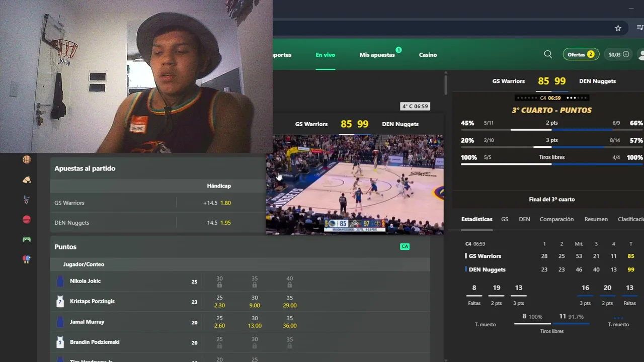Open the basketball sport icon in sidebar

pyautogui.click(x=27, y=159)
